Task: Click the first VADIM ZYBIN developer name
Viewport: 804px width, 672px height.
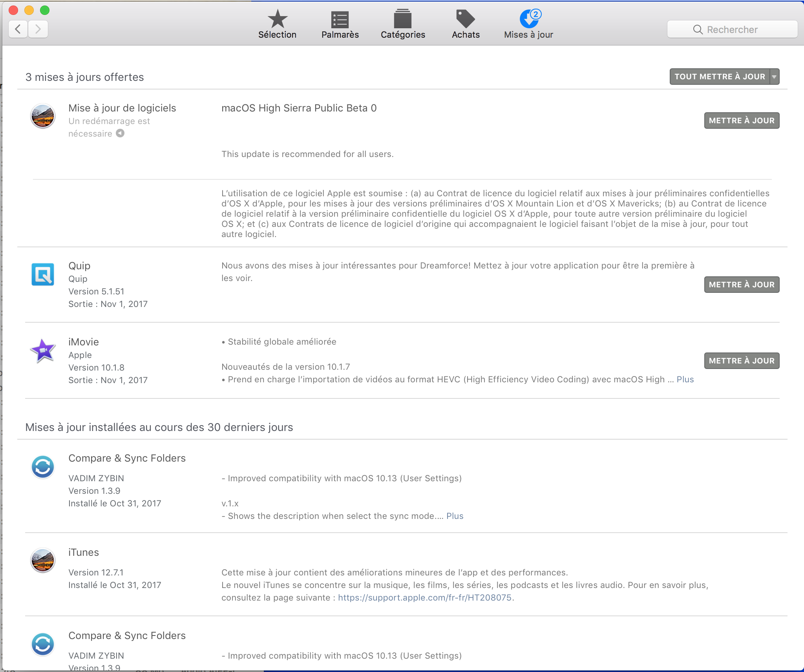Action: pyautogui.click(x=96, y=478)
